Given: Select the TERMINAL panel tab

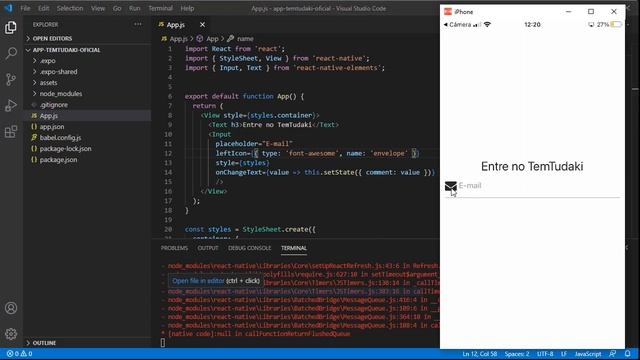Looking at the screenshot, I should [294, 248].
